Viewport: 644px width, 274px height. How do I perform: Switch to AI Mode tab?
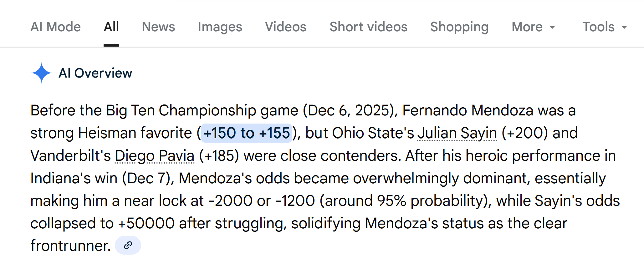coord(55,27)
